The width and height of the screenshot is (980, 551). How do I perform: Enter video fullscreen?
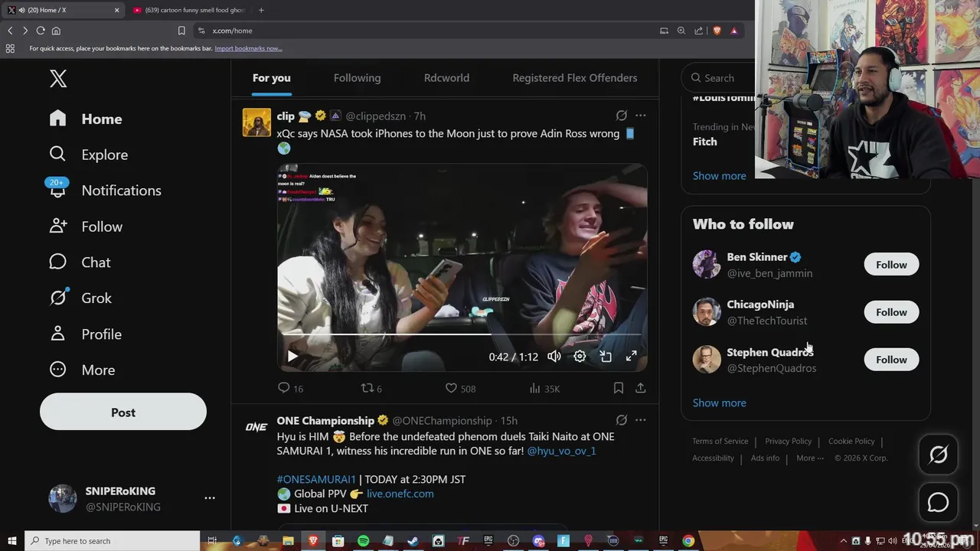point(632,357)
